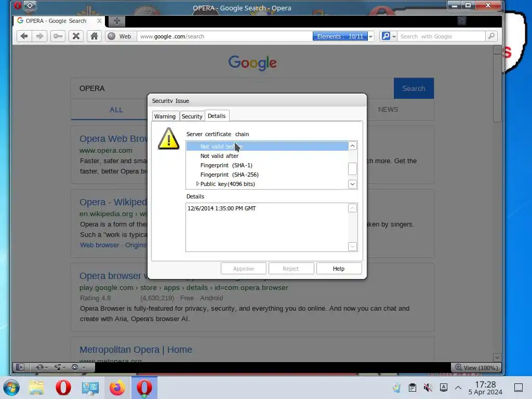The image size is (532, 399).
Task: Select the Details tab
Action: coord(217,116)
